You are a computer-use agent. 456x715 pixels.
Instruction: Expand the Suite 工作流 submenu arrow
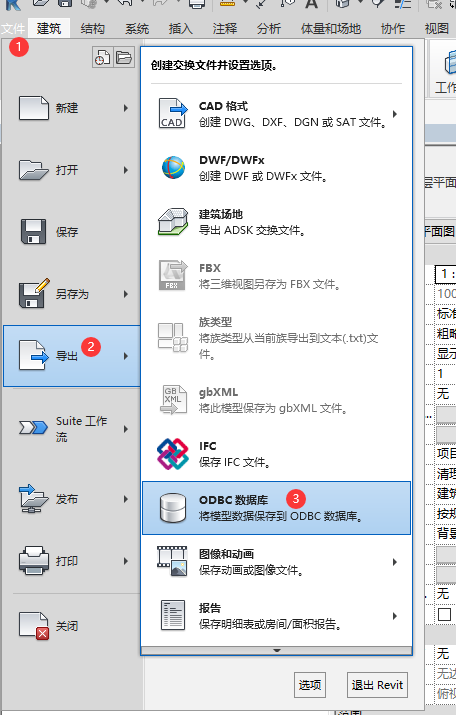(x=126, y=429)
